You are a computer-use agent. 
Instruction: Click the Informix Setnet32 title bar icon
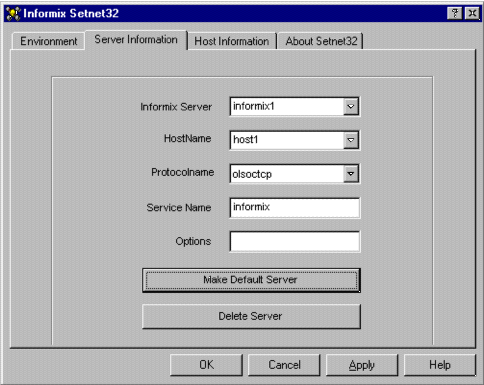coord(13,13)
